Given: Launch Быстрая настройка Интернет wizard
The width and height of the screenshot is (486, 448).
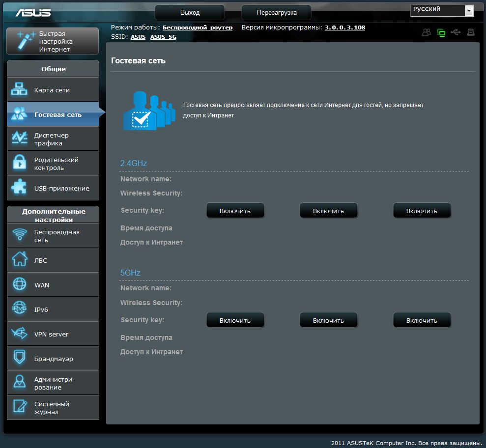Looking at the screenshot, I should point(53,41).
